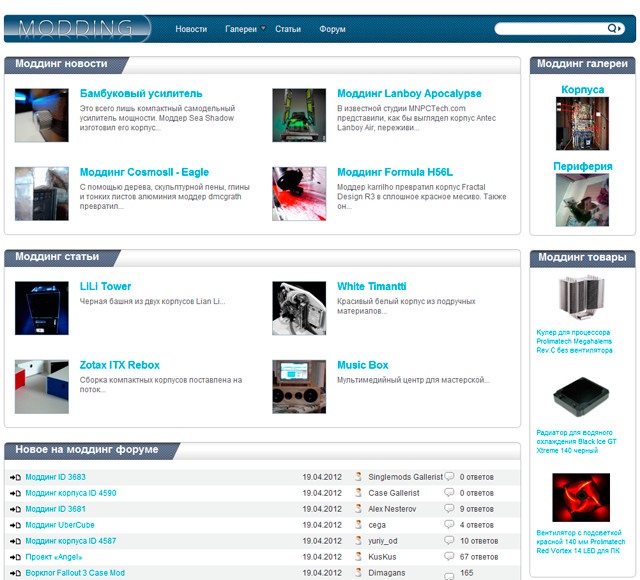Open the Новости menu item

[191, 29]
